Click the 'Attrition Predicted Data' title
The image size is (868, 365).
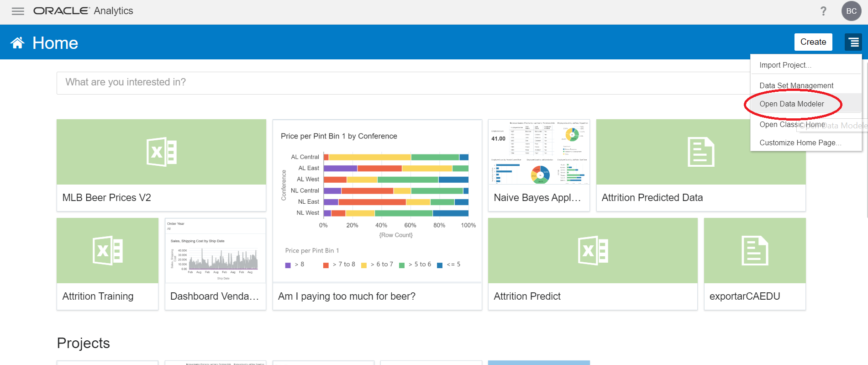pos(652,198)
